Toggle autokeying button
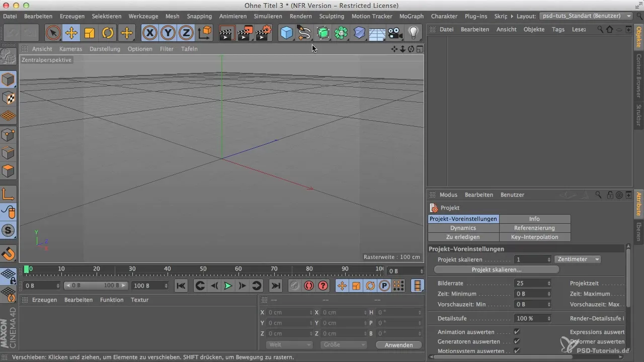 tap(308, 286)
